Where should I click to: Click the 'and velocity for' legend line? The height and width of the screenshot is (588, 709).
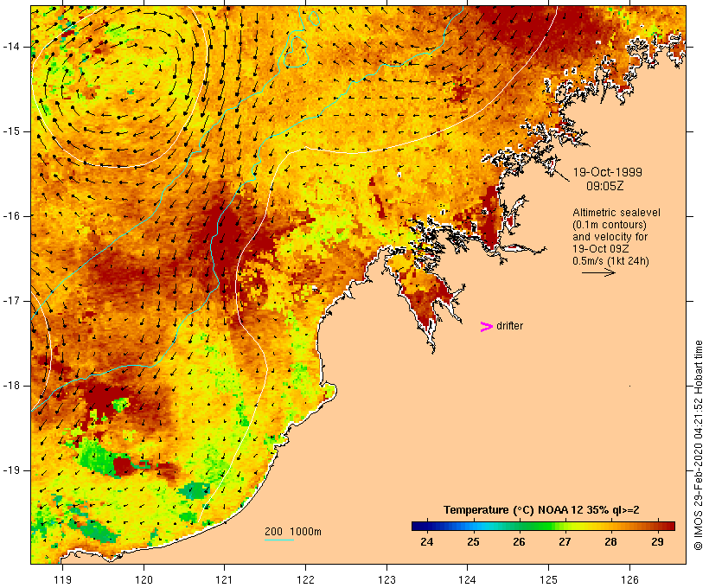tap(610, 237)
